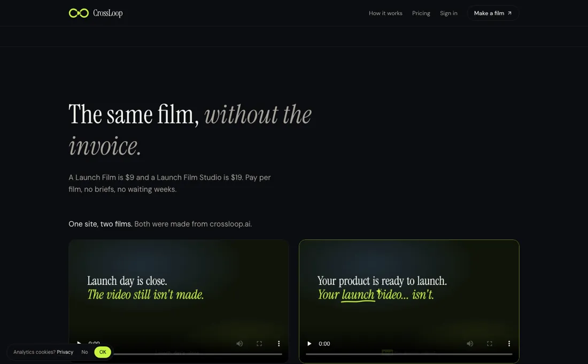
Task: Click the Make a film button
Action: 493,13
